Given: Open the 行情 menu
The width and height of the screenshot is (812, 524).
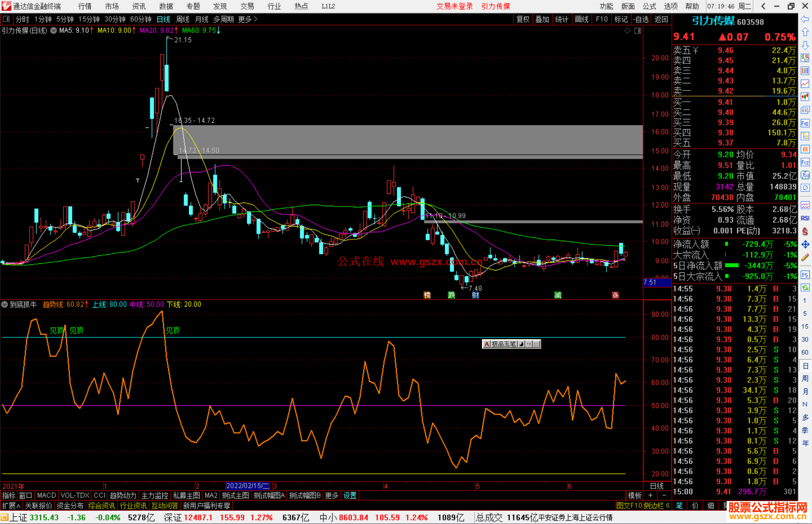Looking at the screenshot, I should (x=85, y=6).
